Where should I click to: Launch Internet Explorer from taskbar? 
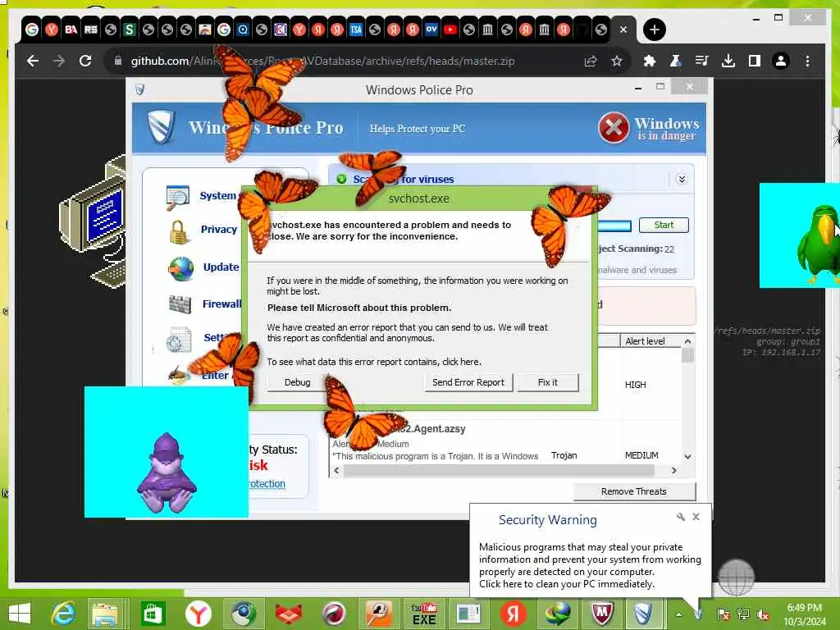(x=63, y=614)
